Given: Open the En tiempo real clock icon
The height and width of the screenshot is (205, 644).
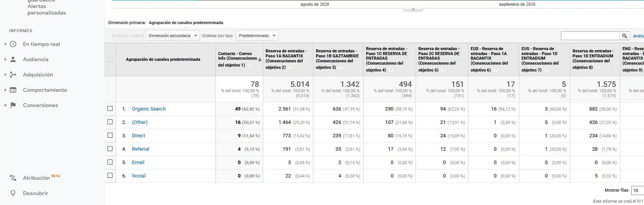Looking at the screenshot, I should [13, 44].
